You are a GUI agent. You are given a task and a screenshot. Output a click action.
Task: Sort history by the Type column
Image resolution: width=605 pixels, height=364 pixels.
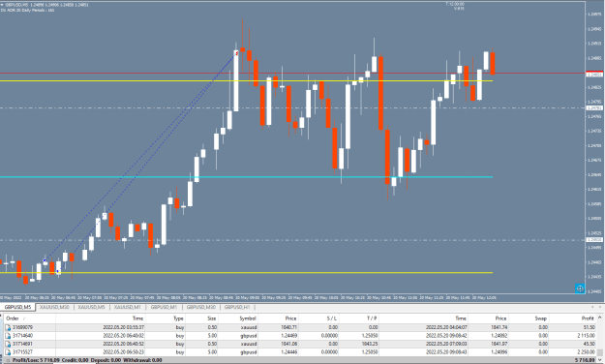pyautogui.click(x=166, y=318)
